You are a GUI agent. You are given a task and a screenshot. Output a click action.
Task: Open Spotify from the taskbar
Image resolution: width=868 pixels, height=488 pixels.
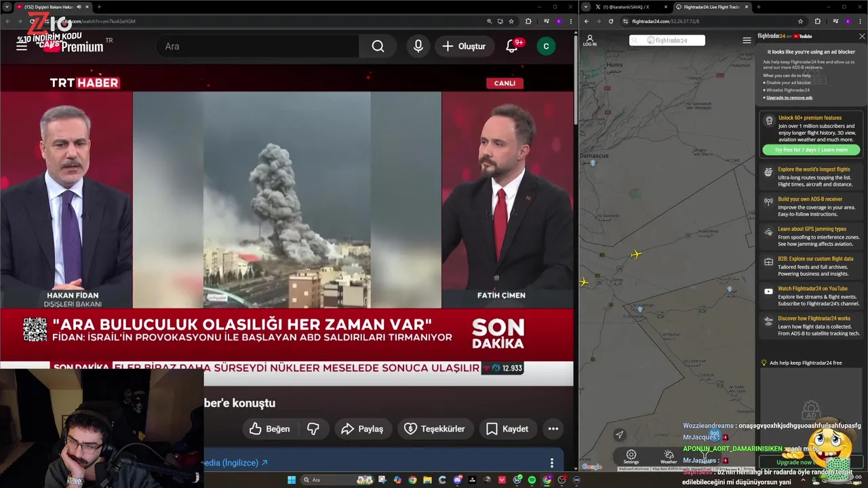532,480
